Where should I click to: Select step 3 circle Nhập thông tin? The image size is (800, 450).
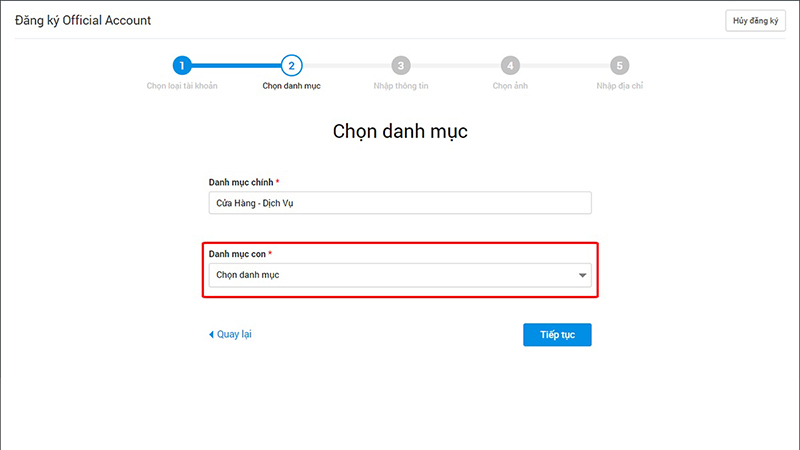pyautogui.click(x=401, y=65)
